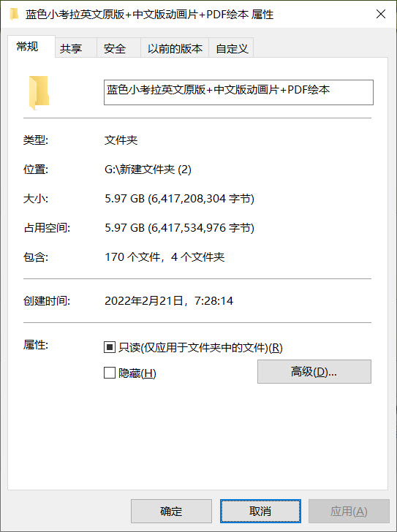Screen dimensions: 397x532
Task: Click the folder icon in the title bar
Action: click(14, 15)
